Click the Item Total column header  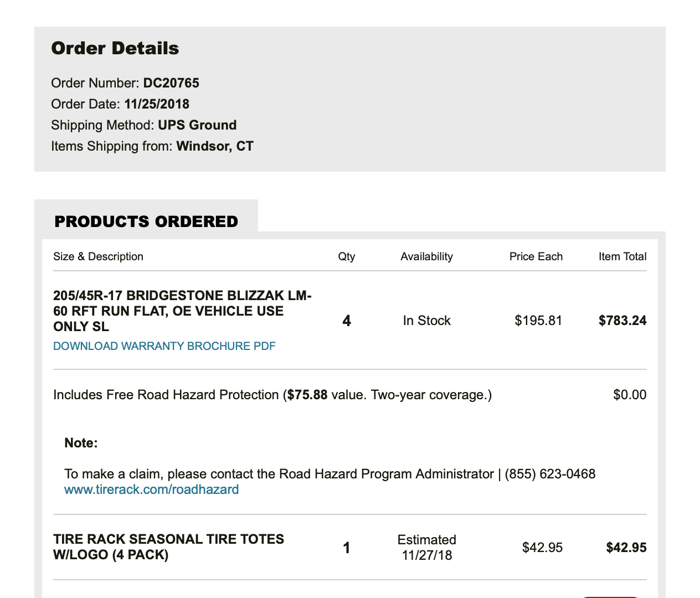pyautogui.click(x=622, y=256)
